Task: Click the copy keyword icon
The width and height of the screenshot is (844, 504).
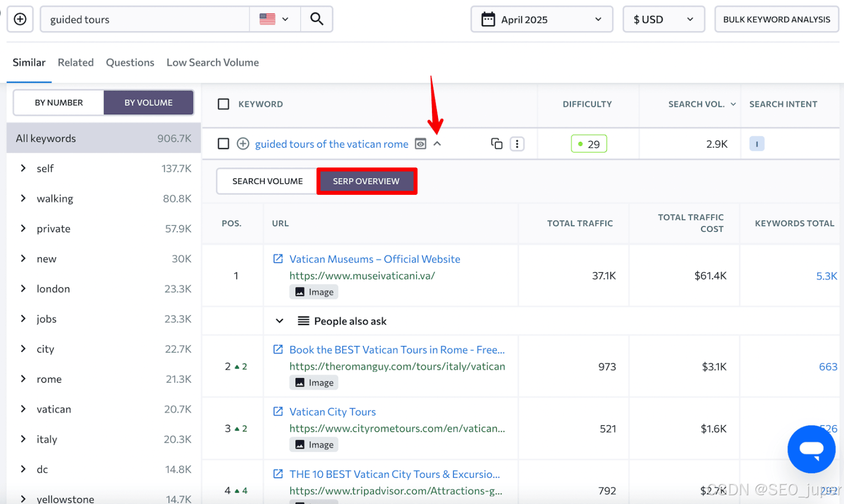Action: pyautogui.click(x=497, y=144)
